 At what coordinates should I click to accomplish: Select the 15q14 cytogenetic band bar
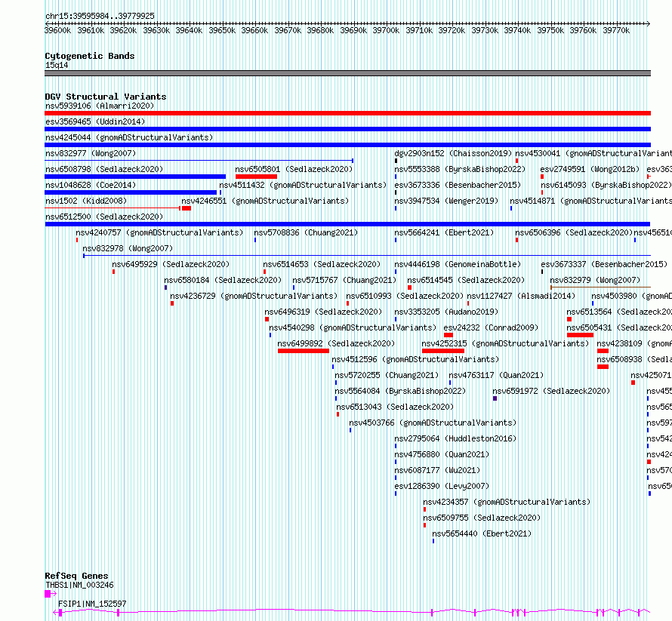347,73
